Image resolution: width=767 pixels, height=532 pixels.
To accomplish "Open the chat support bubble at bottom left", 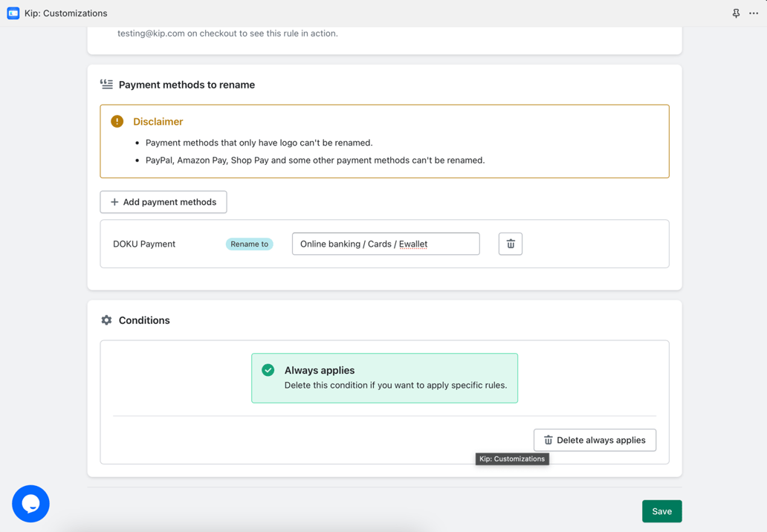I will (x=30, y=504).
